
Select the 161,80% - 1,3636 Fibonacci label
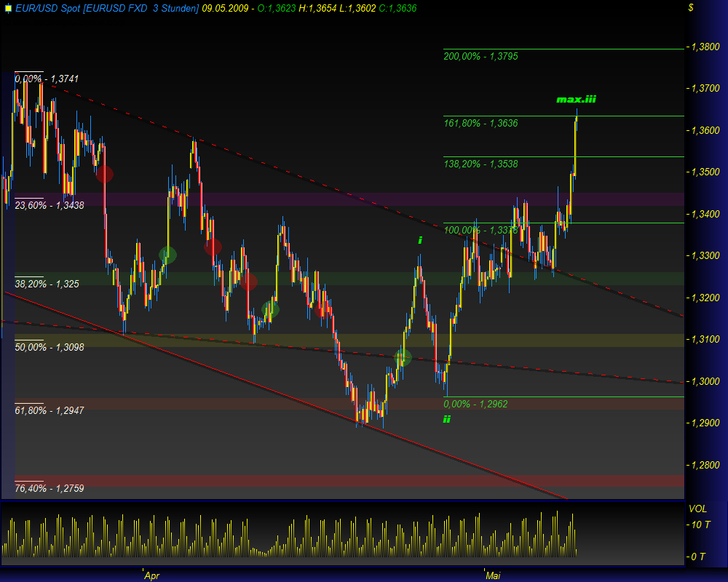pyautogui.click(x=481, y=123)
